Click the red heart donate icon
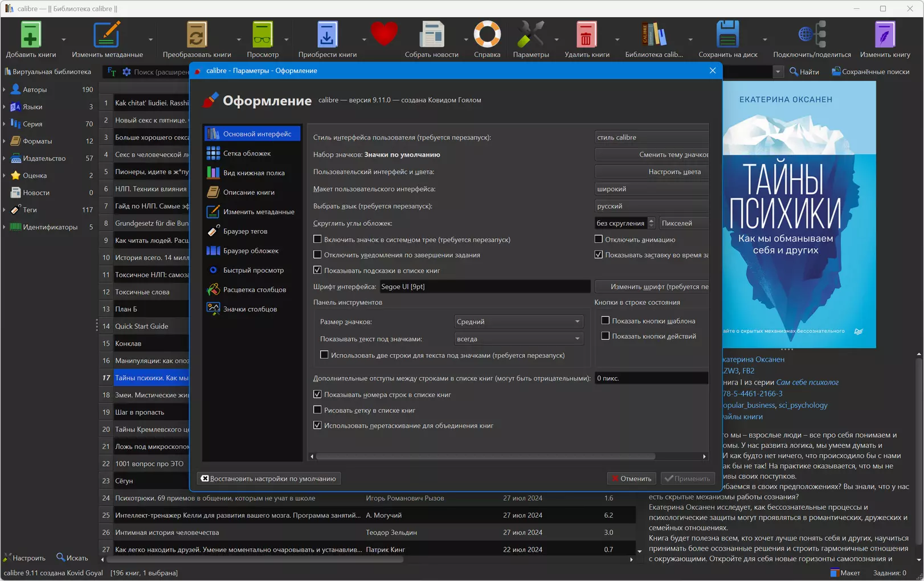 click(x=384, y=34)
